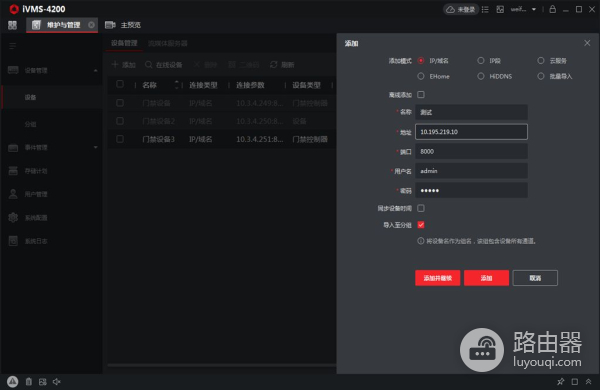The image size is (600, 390).
Task: Expand the 事件管理 sidebar section
Action: point(95,147)
